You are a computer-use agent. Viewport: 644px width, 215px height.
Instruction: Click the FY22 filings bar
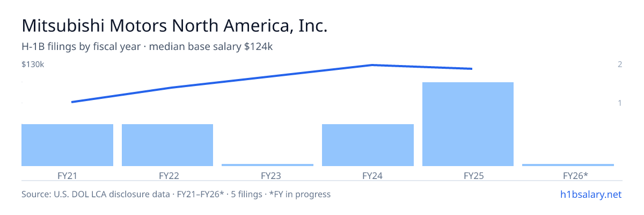pos(167,145)
